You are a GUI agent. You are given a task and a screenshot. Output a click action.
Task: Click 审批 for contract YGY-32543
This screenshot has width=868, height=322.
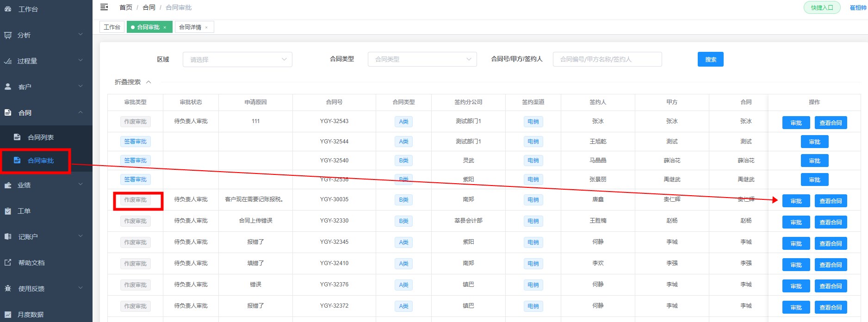click(x=796, y=123)
